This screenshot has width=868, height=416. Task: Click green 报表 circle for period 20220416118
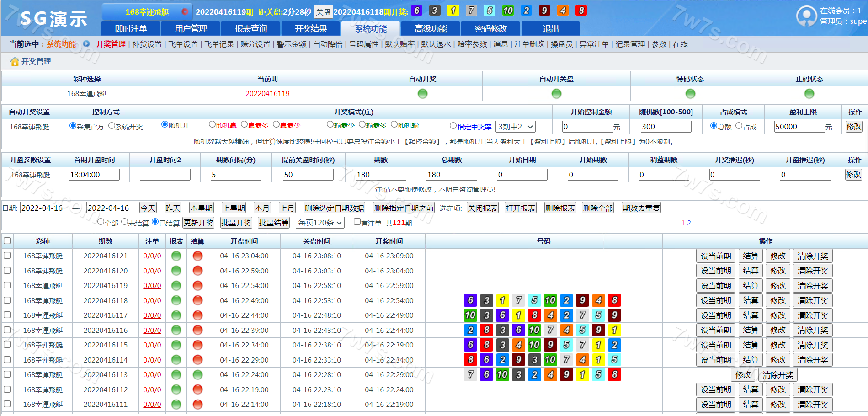[x=176, y=300]
